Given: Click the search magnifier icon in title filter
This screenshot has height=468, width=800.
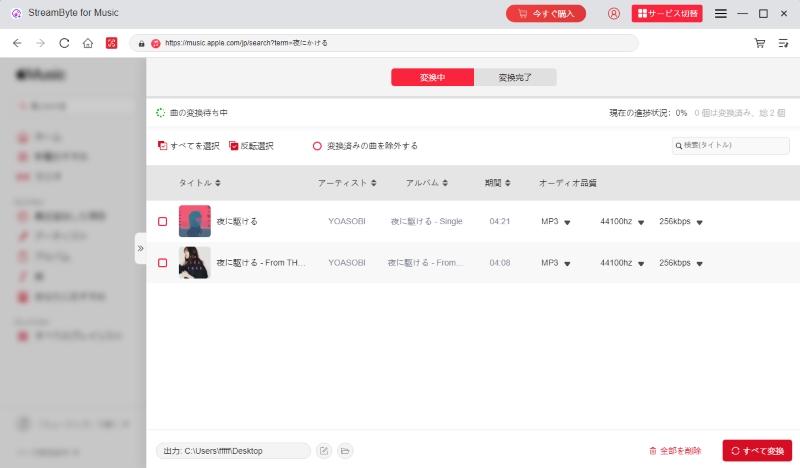Looking at the screenshot, I should 679,146.
